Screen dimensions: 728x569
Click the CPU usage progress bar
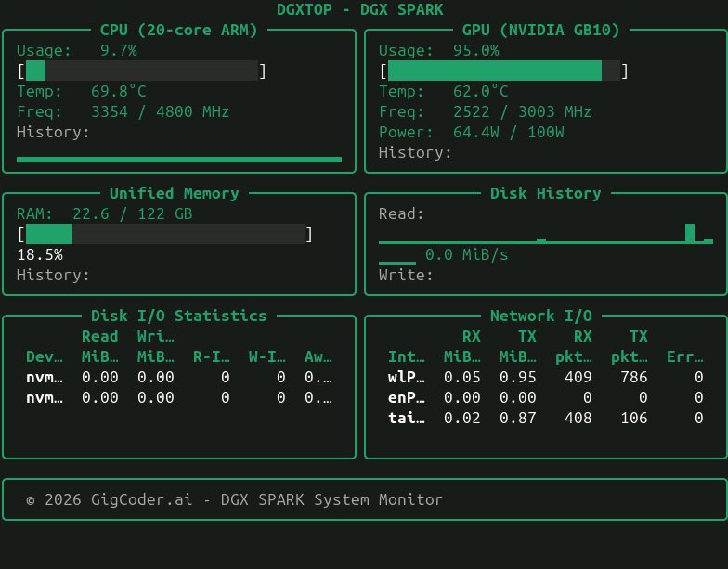(141, 71)
